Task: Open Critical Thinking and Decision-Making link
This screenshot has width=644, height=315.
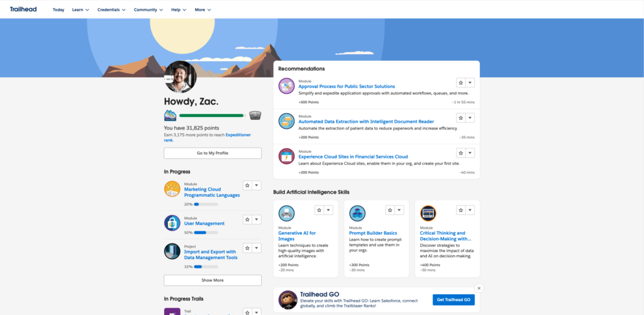Action: (446, 236)
